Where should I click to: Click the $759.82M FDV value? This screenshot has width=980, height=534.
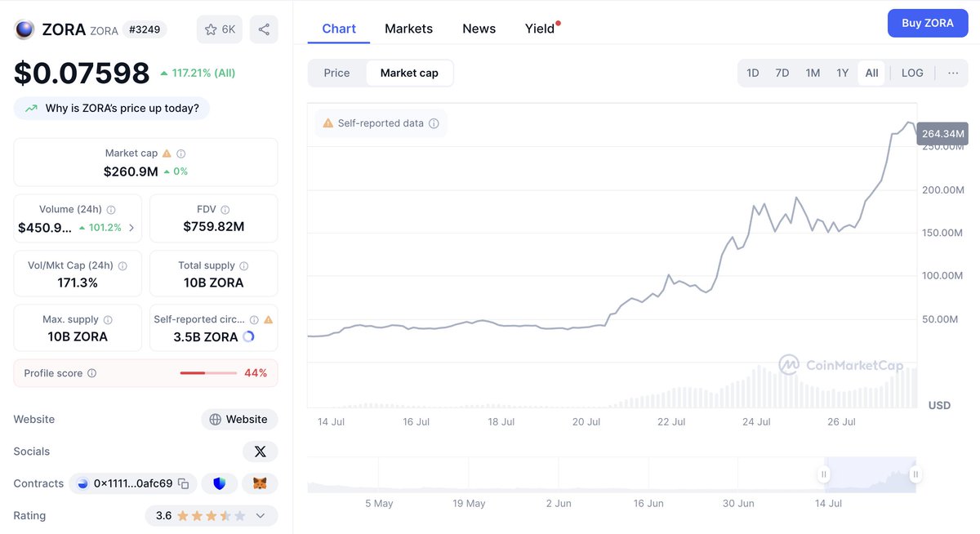pyautogui.click(x=214, y=227)
